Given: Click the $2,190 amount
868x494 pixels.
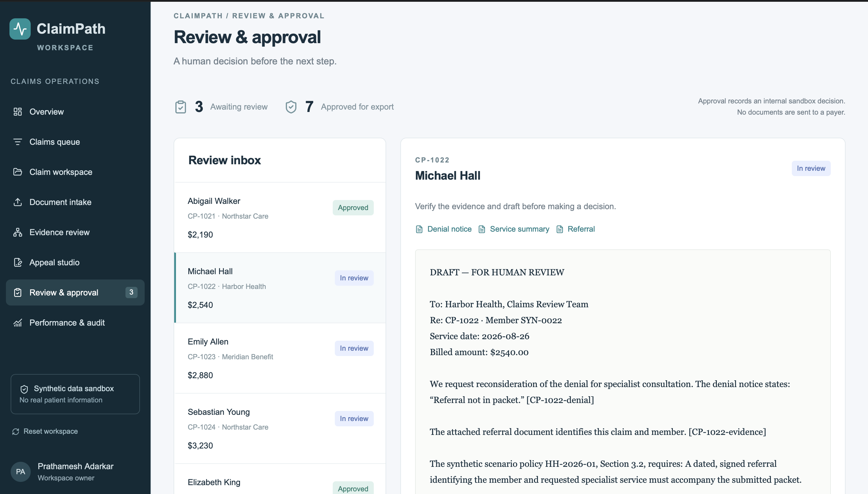Looking at the screenshot, I should 200,235.
